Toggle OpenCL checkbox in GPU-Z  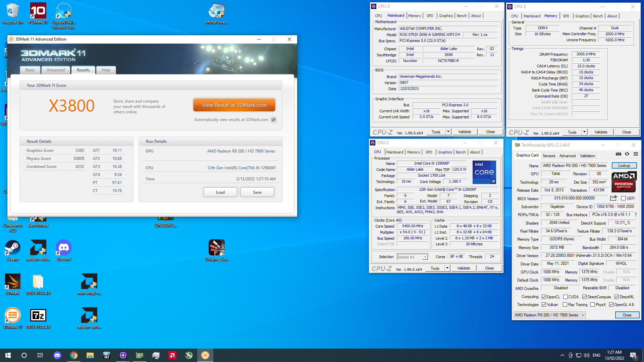pyautogui.click(x=544, y=297)
